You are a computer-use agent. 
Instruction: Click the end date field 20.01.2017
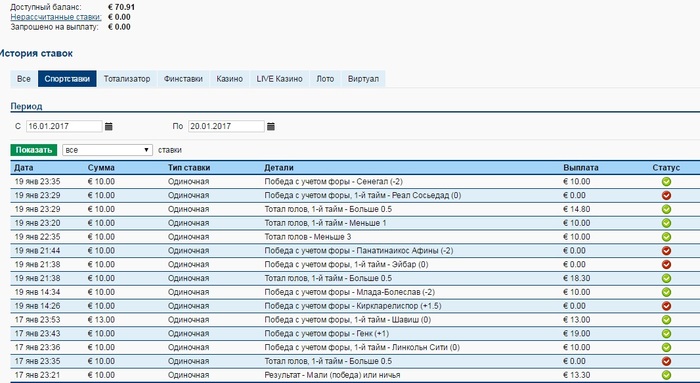tap(226, 126)
